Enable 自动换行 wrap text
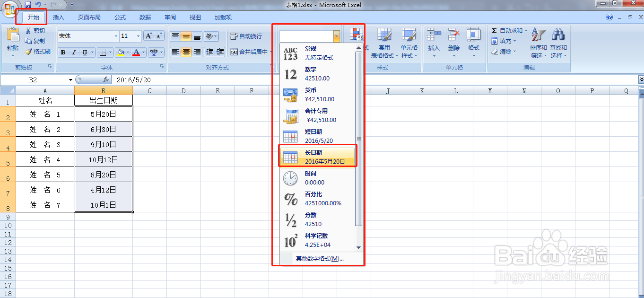This screenshot has height=298, width=644. [246, 36]
